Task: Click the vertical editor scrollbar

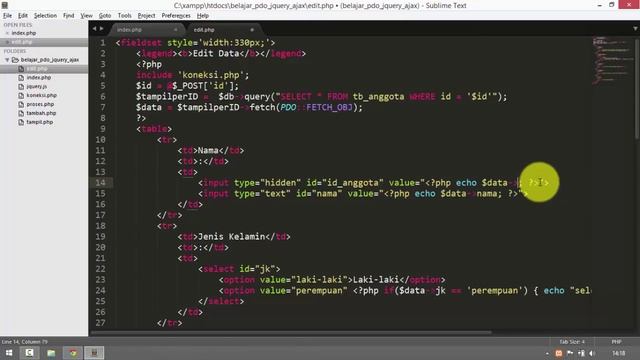Action: (637, 88)
